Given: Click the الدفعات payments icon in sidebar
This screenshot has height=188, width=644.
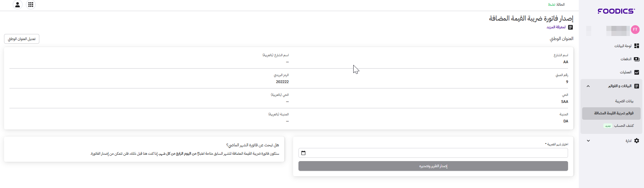Looking at the screenshot, I should [x=636, y=59].
